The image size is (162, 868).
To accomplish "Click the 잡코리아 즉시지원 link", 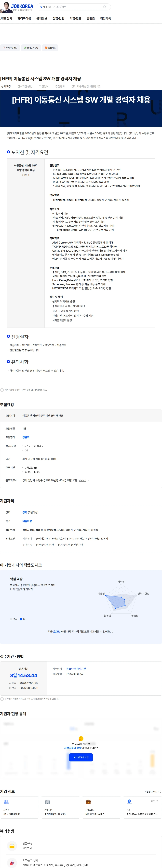I will 76,669.
